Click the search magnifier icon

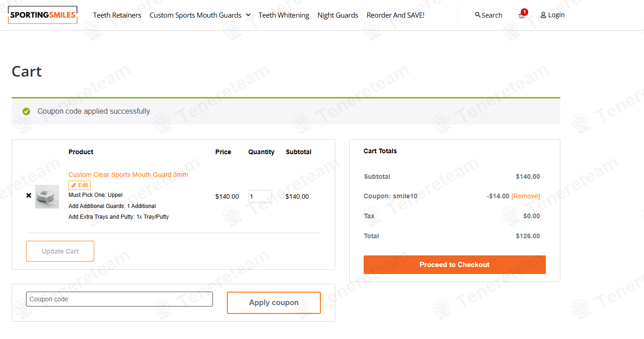coord(478,15)
